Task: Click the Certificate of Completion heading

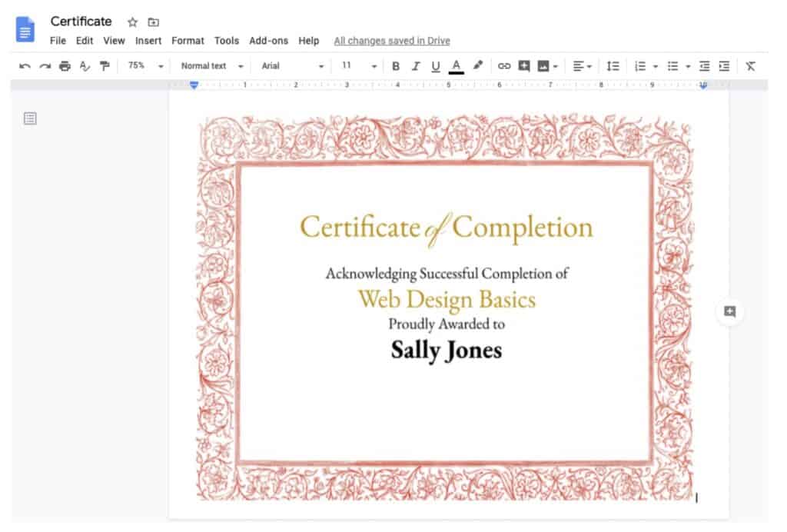Action: coord(447,229)
